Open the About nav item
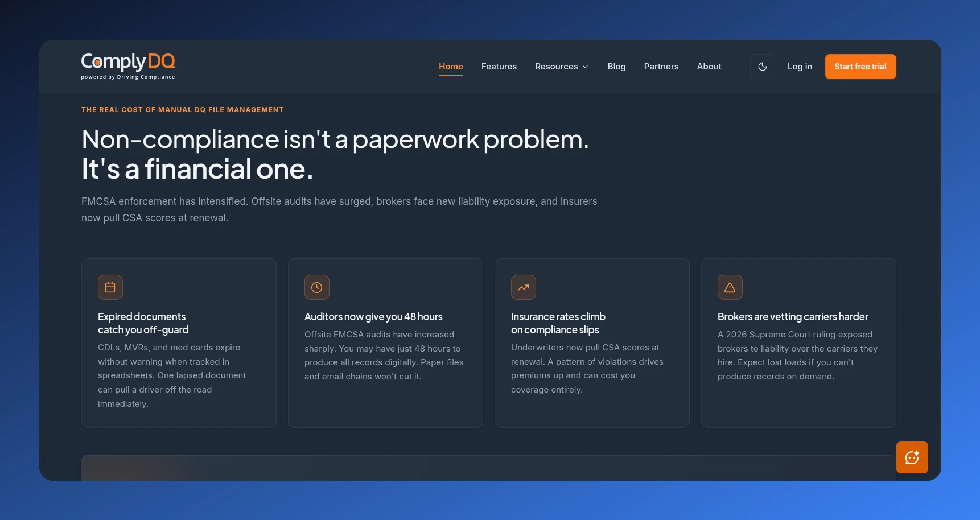This screenshot has width=980, height=520. point(709,67)
